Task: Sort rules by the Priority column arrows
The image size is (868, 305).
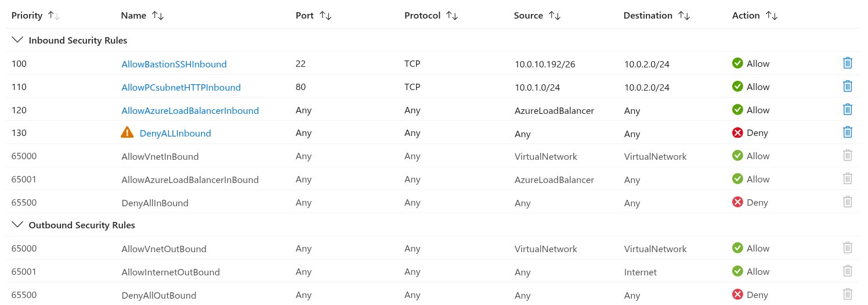Action: [53, 16]
